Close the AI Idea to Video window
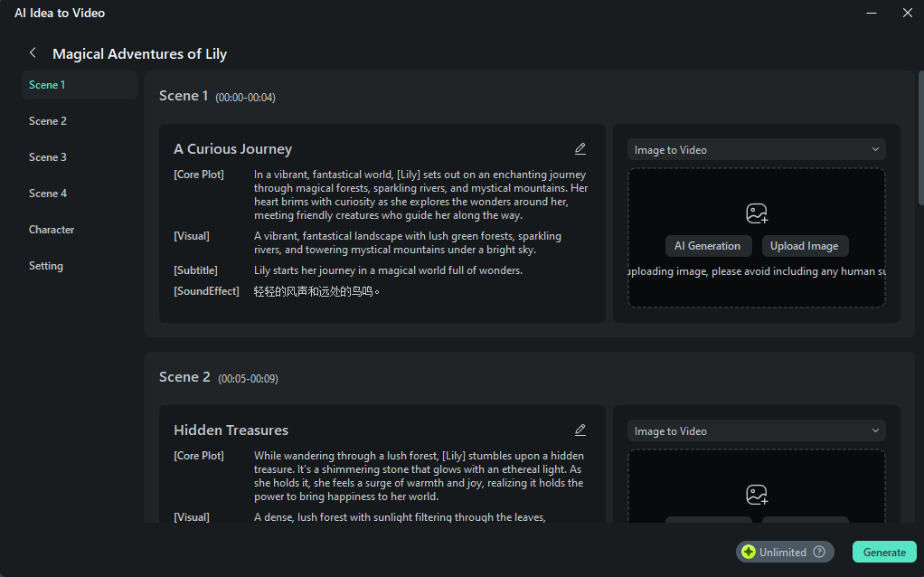The width and height of the screenshot is (924, 577). [908, 13]
